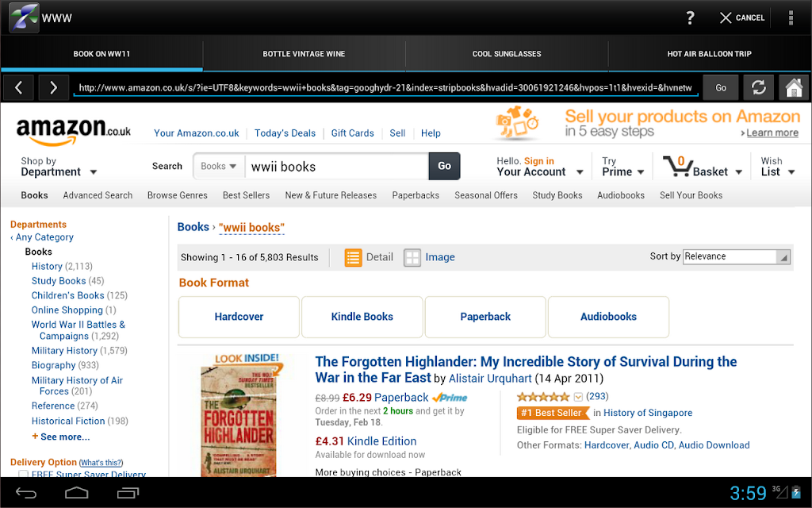The height and width of the screenshot is (508, 812).
Task: Expand the rating breakdown arrow beside stars
Action: 578,398
